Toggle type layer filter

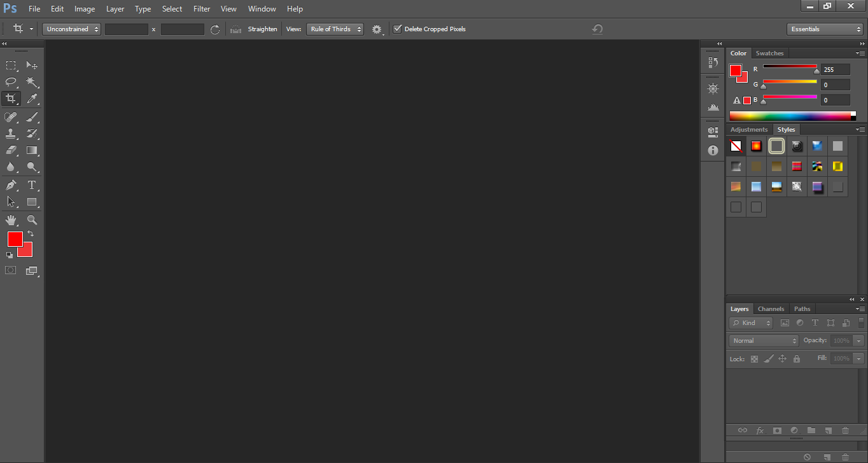815,323
